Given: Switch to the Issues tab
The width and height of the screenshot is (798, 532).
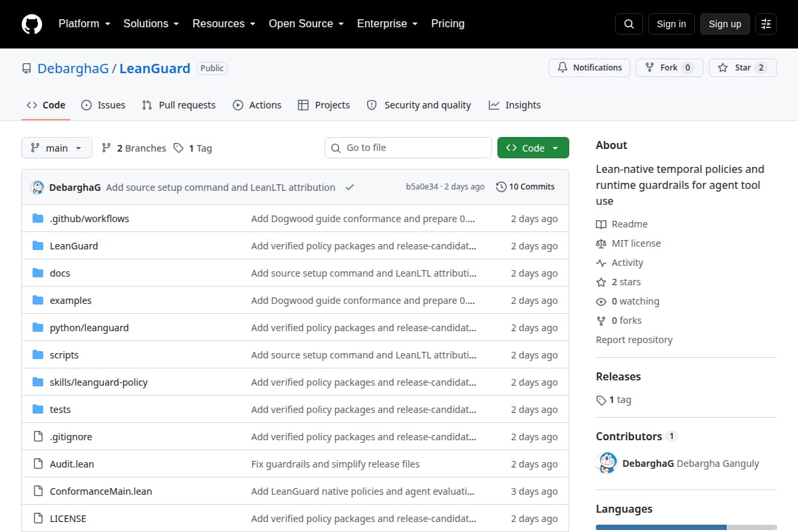Looking at the screenshot, I should coord(103,105).
